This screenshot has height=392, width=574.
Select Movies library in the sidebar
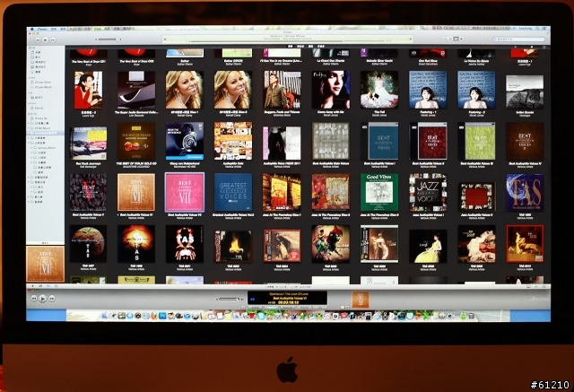click(36, 57)
